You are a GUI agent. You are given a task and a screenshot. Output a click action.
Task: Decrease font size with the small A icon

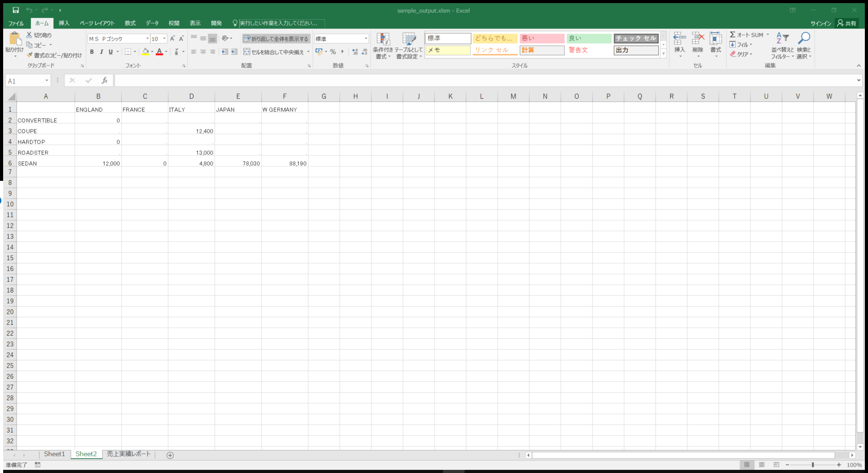click(x=181, y=39)
